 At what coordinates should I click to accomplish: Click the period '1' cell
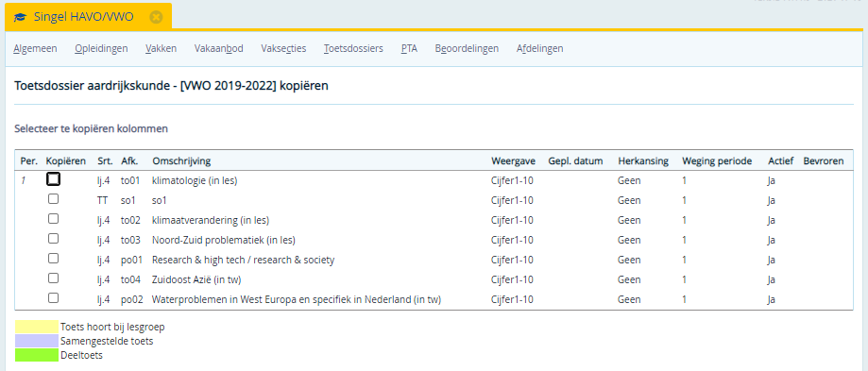click(x=24, y=180)
